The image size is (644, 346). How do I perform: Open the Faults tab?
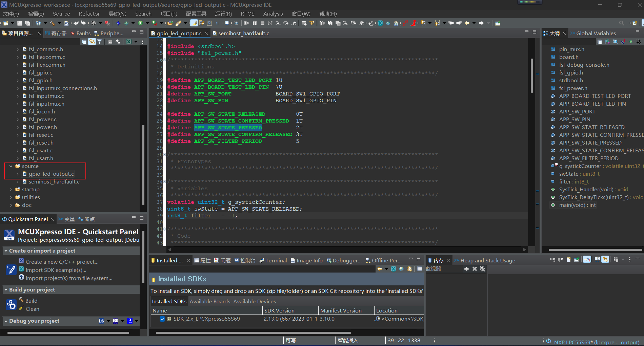[81, 33]
